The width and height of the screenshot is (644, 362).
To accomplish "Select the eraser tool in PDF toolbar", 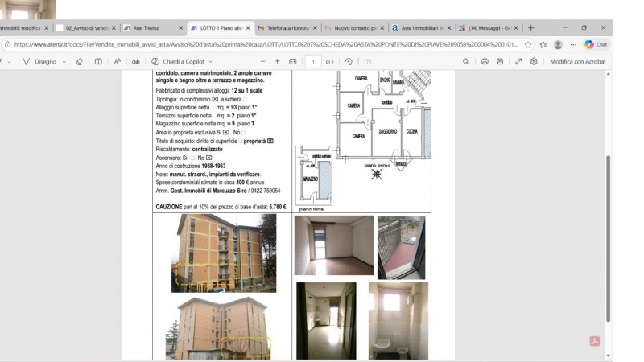I will point(79,61).
